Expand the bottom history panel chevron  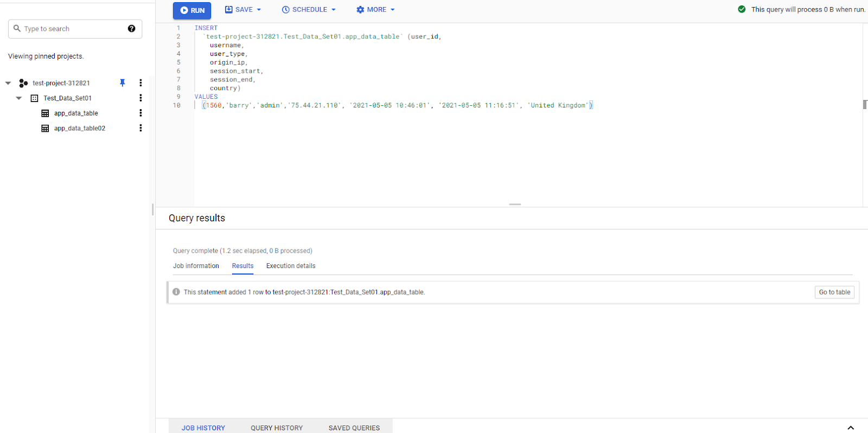[x=851, y=428]
